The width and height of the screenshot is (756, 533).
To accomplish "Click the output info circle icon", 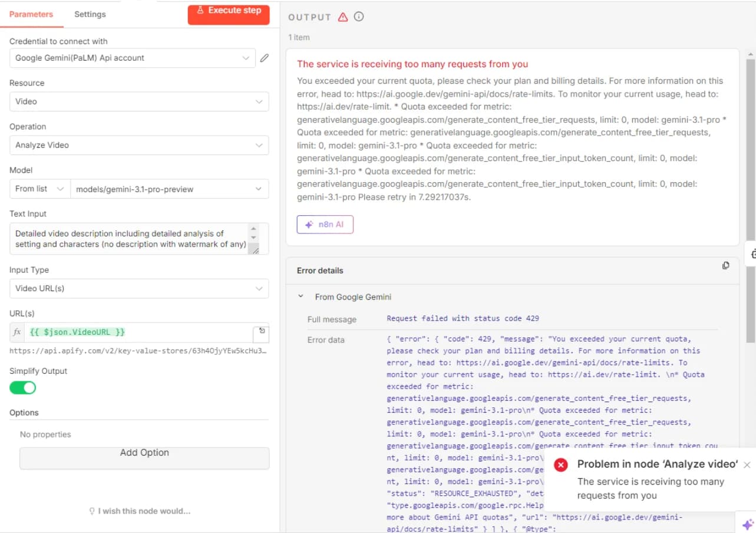I will click(358, 17).
